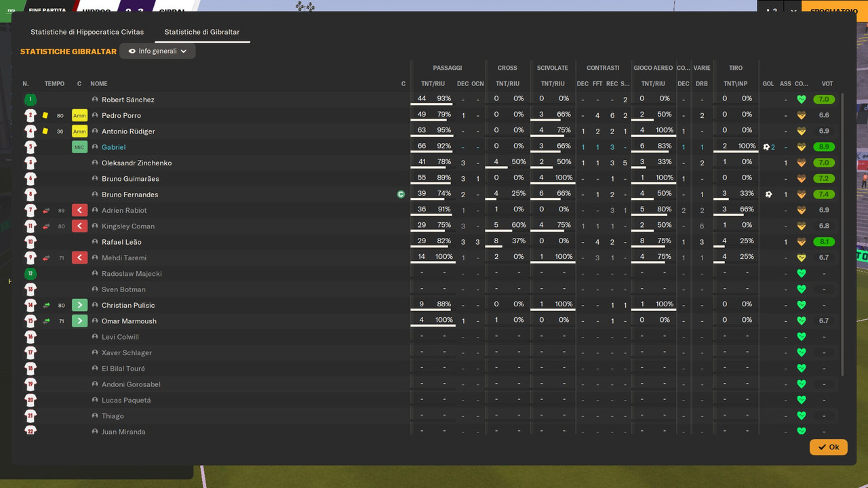Open Robert Sánchez player profile

point(127,100)
